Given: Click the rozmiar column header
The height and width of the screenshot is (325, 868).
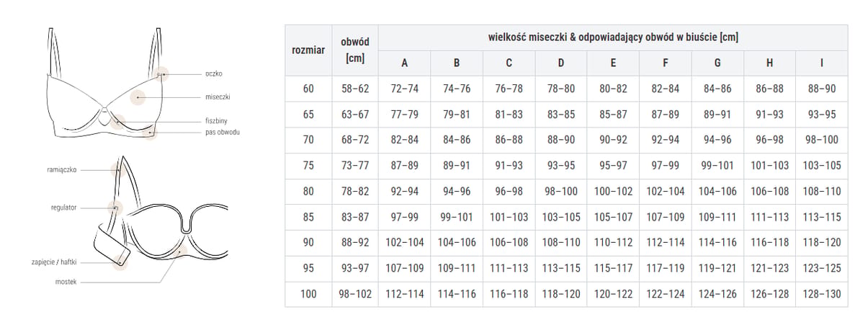Looking at the screenshot, I should tap(308, 50).
